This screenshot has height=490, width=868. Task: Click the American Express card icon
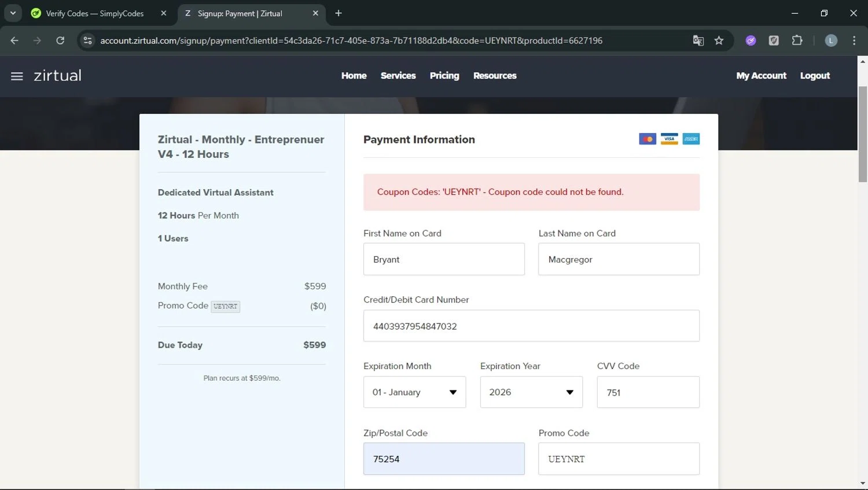coord(691,139)
